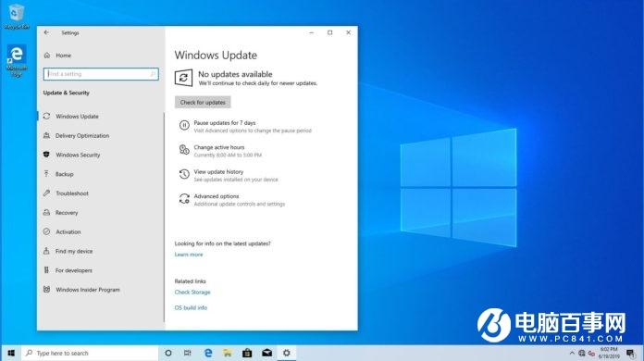This screenshot has width=644, height=361.
Task: Open the Check Storage link
Action: click(x=192, y=293)
